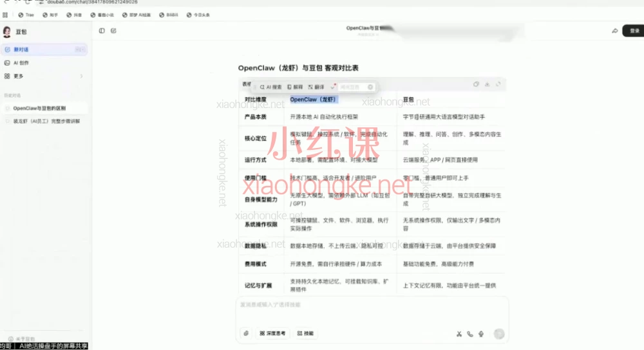Image resolution: width=644 pixels, height=350 pixels.
Task: Open the 即梦 AI绘画 bookmark
Action: pos(137,15)
